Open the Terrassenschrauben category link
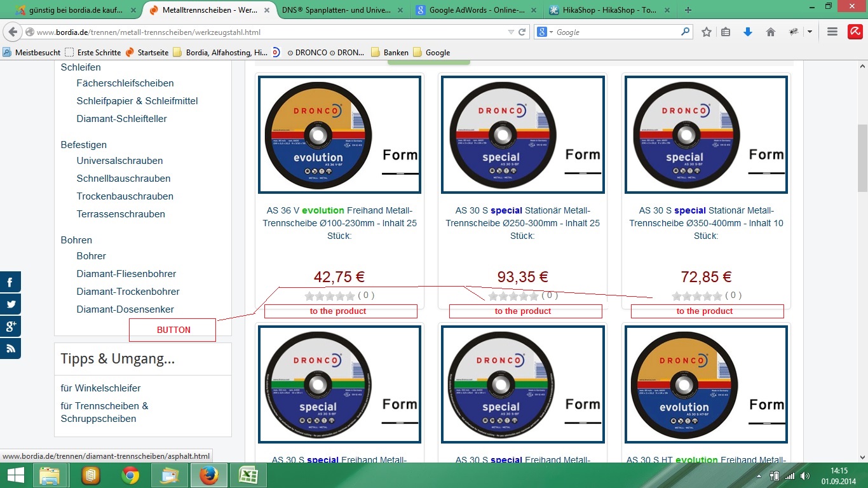The height and width of the screenshot is (488, 868). point(121,214)
